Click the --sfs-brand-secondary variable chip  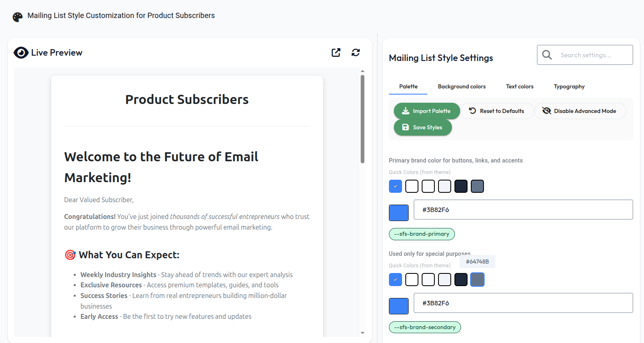[x=425, y=327]
